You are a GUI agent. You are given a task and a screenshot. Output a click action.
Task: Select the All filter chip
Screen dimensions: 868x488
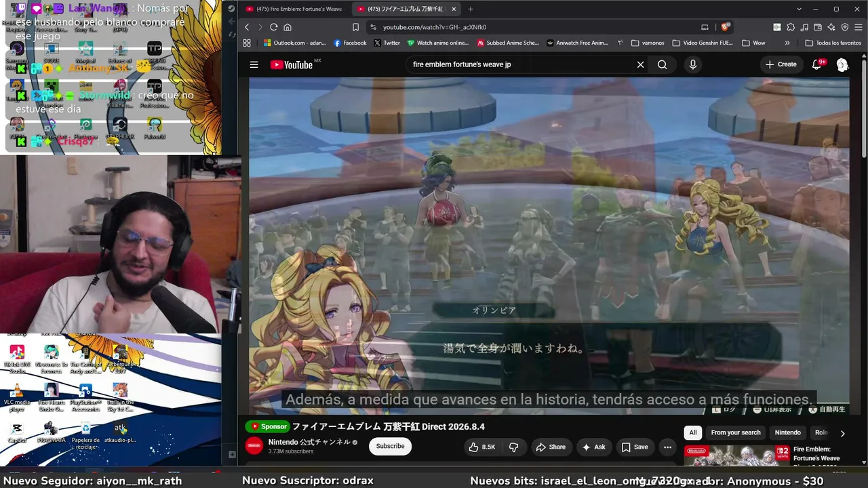692,432
